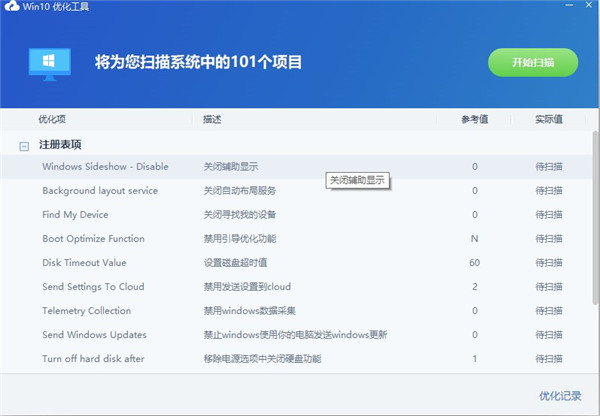The width and height of the screenshot is (600, 416).
Task: Minimize the Win10 优化工具 window
Action: [x=569, y=5]
